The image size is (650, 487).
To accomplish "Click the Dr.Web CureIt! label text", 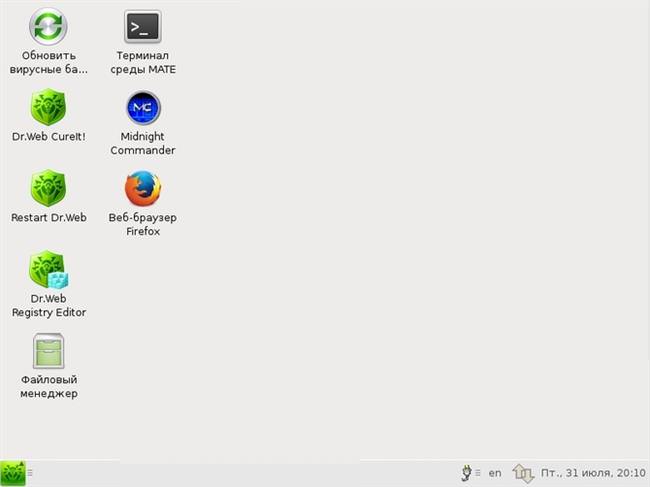I will point(49,136).
